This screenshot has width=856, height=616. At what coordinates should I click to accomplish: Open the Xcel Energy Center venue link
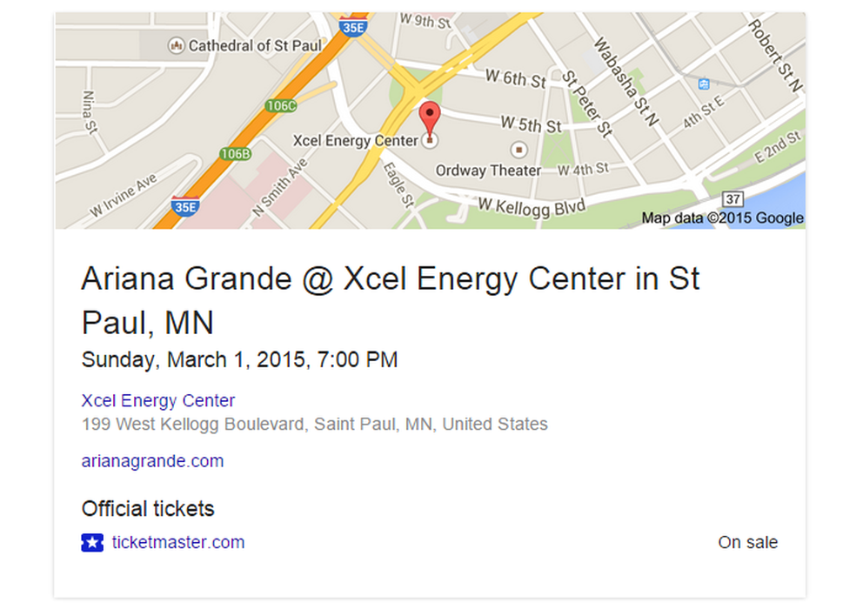(x=158, y=401)
